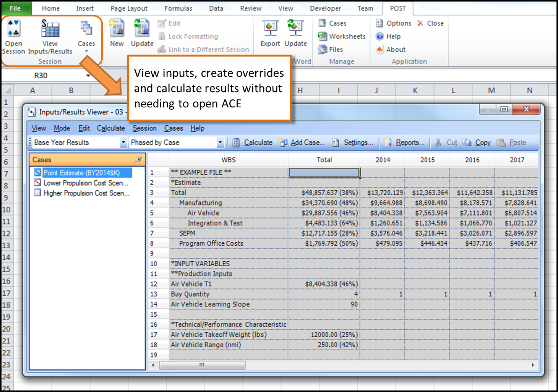Viewport: 558px width, 392px height.
Task: Open Settings from the viewer toolbar
Action: pyautogui.click(x=352, y=143)
